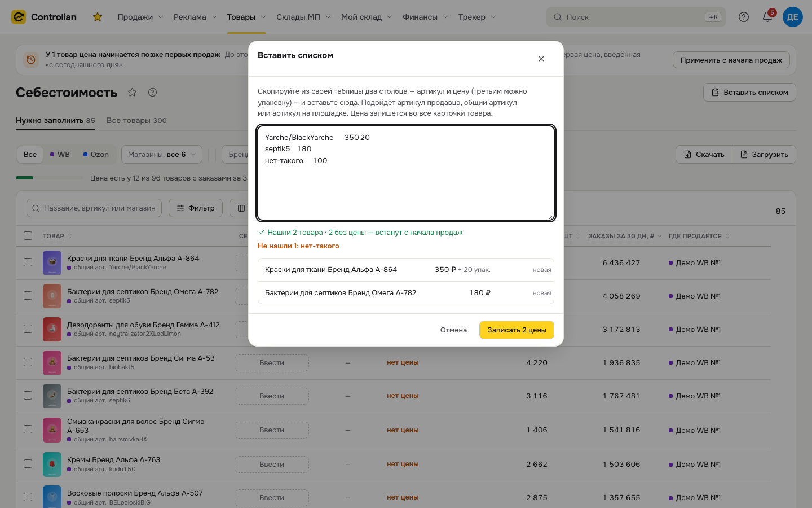Image resolution: width=812 pixels, height=508 pixels.
Task: Expand the Финансы menu
Action: tap(425, 17)
